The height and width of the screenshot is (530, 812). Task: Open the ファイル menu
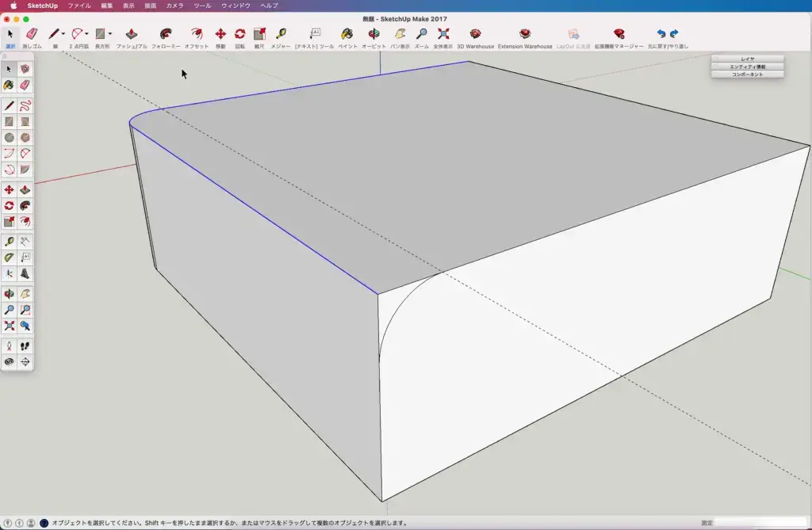(79, 6)
